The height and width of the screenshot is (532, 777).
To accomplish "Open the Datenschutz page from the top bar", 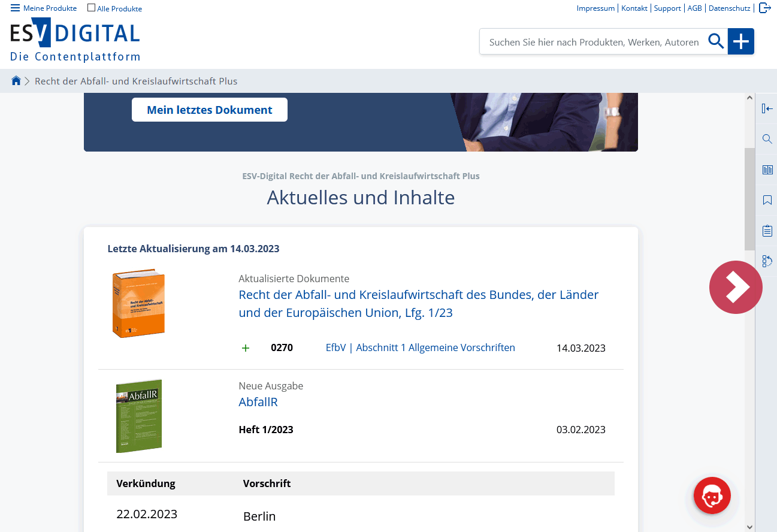I will [729, 8].
